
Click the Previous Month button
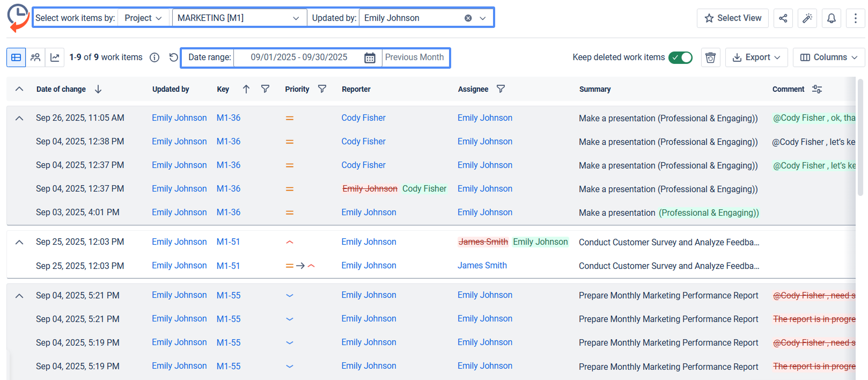point(415,57)
